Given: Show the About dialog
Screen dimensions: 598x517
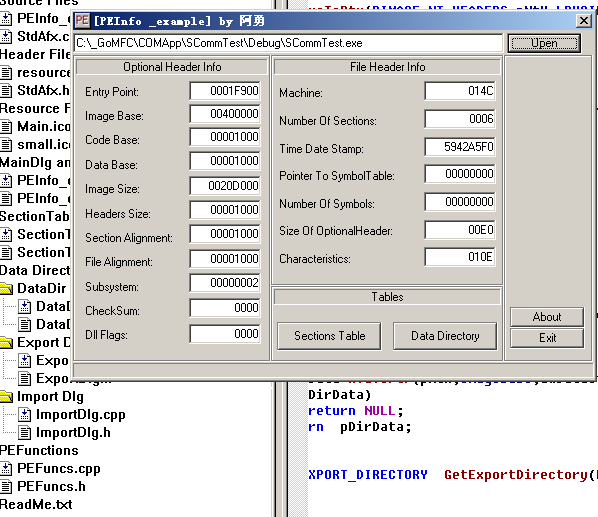Looking at the screenshot, I should [x=547, y=317].
